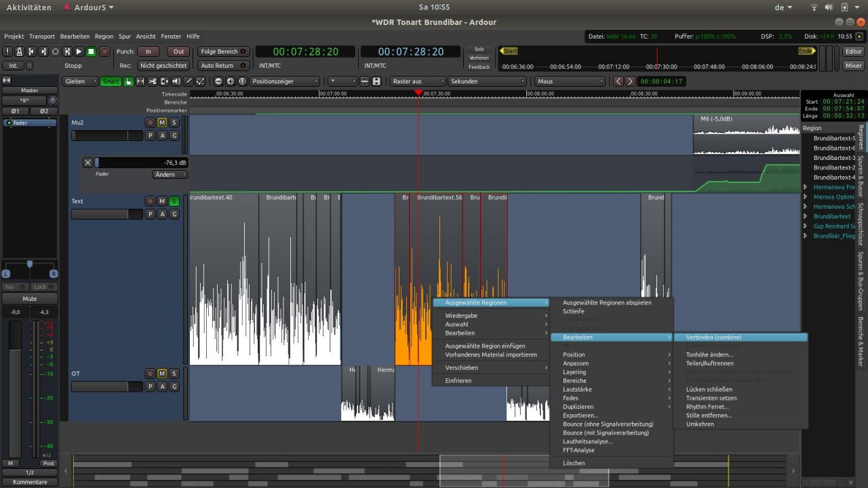
Task: Toggle editor mixer strip width button
Action: click(x=7, y=80)
